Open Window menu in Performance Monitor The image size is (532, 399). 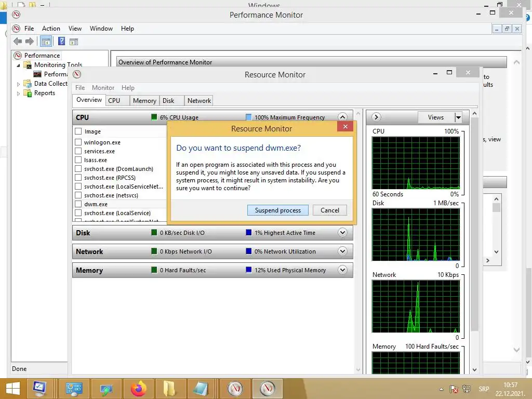coord(101,29)
